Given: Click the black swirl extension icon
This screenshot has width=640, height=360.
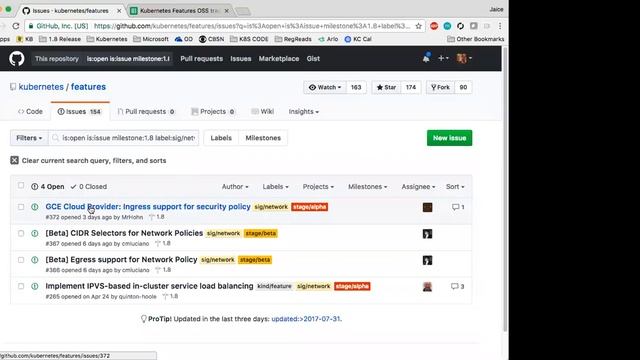Looking at the screenshot, I should (460, 26).
